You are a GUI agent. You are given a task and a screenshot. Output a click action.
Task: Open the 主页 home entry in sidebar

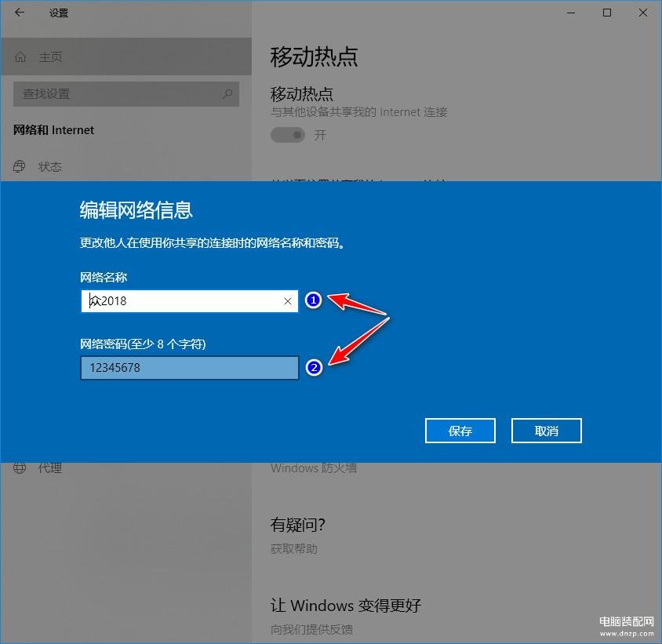click(126, 56)
